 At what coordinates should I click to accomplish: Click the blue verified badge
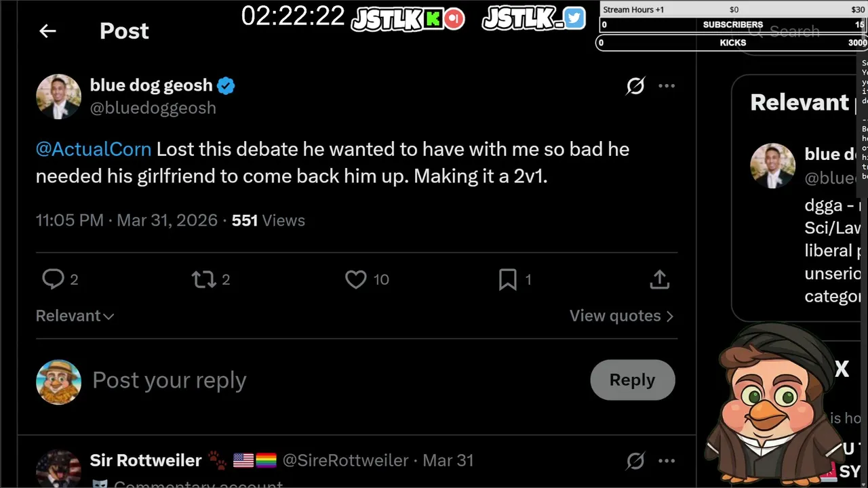(226, 86)
